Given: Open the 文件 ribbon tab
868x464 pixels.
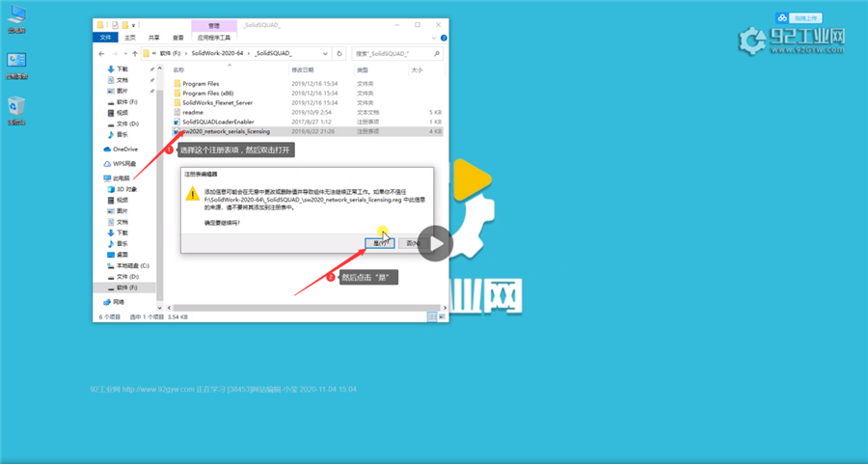Looking at the screenshot, I should click(x=106, y=38).
